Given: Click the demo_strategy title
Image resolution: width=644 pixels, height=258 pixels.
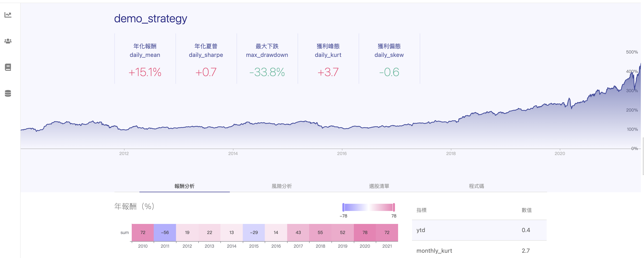Looking at the screenshot, I should click(x=150, y=19).
